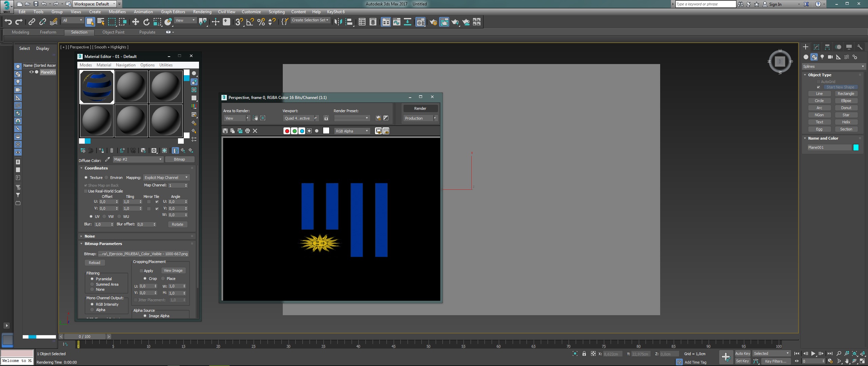
Task: Open Explicit Map Channel mapping dropdown
Action: click(166, 178)
